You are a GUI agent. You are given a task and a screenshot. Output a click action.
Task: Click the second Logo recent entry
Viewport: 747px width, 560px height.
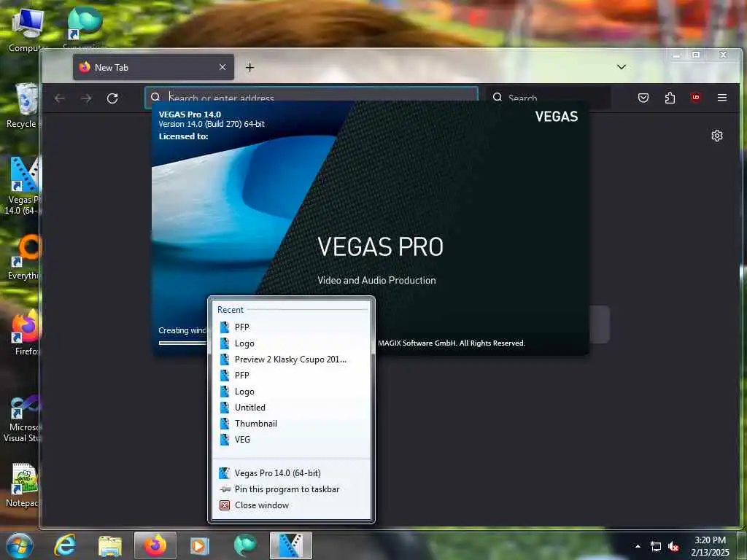click(291, 392)
